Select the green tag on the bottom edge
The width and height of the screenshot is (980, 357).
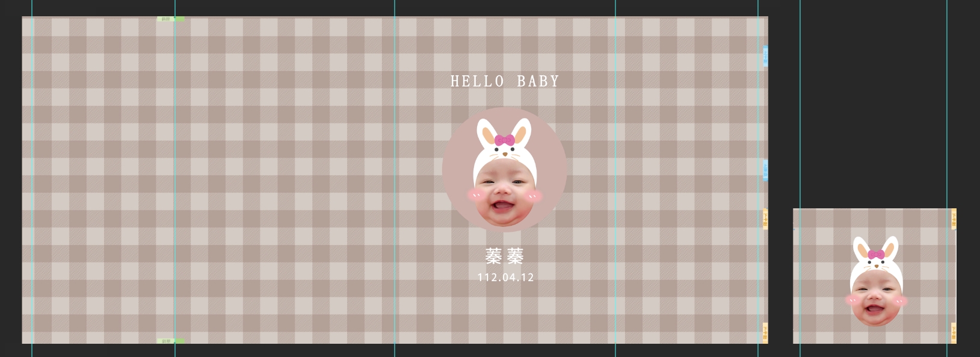point(170,341)
